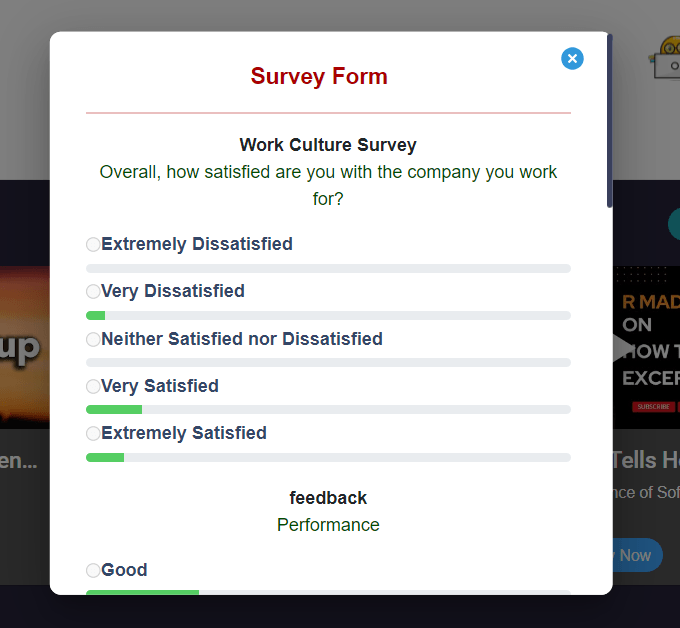Click the survey dialog's vertical scrollbar
This screenshot has height=628, width=680.
click(609, 120)
